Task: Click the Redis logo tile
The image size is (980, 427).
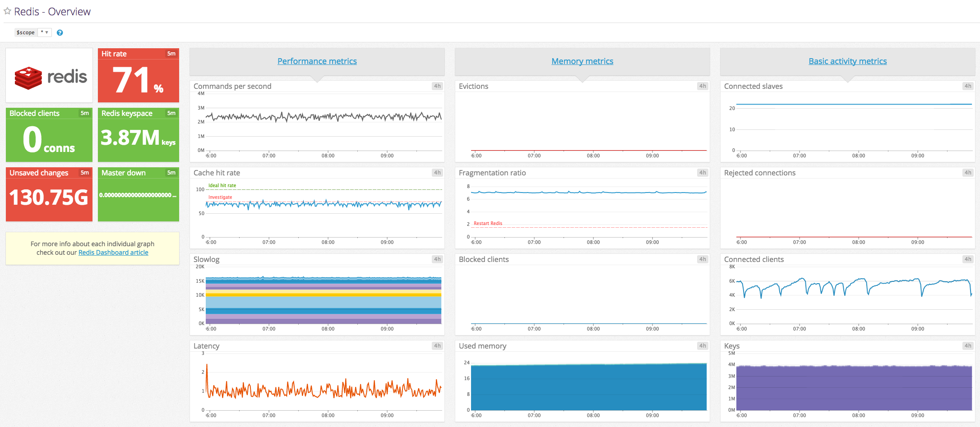Action: pyautogui.click(x=49, y=75)
